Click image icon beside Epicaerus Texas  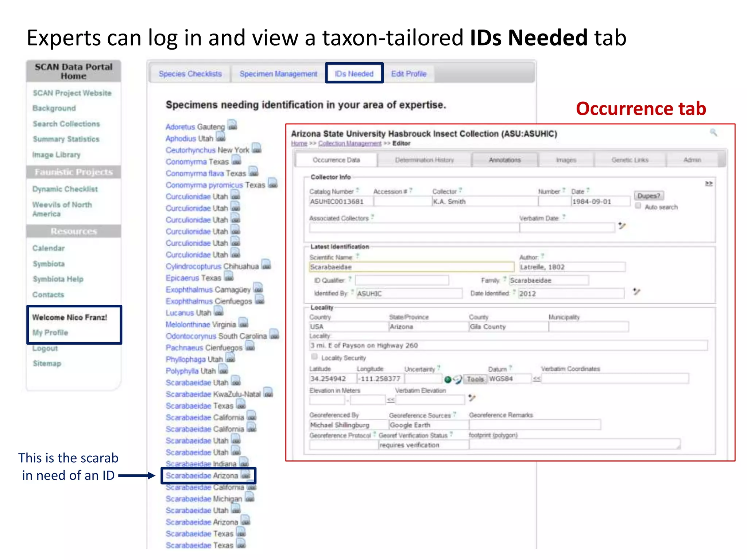tap(229, 277)
